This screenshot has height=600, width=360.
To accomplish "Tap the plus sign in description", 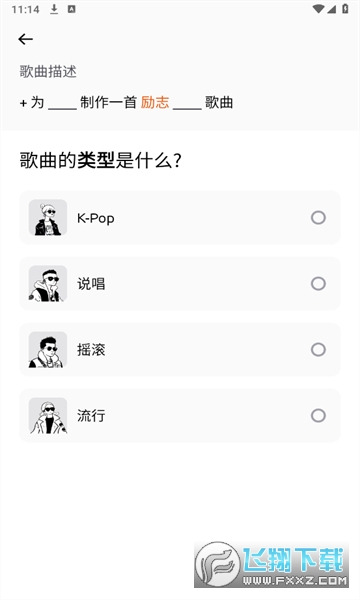I will 23,103.
